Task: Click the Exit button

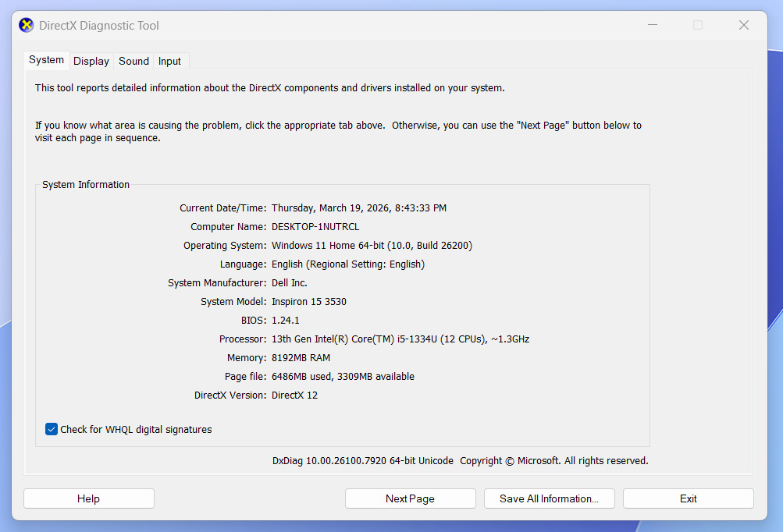Action: point(689,498)
